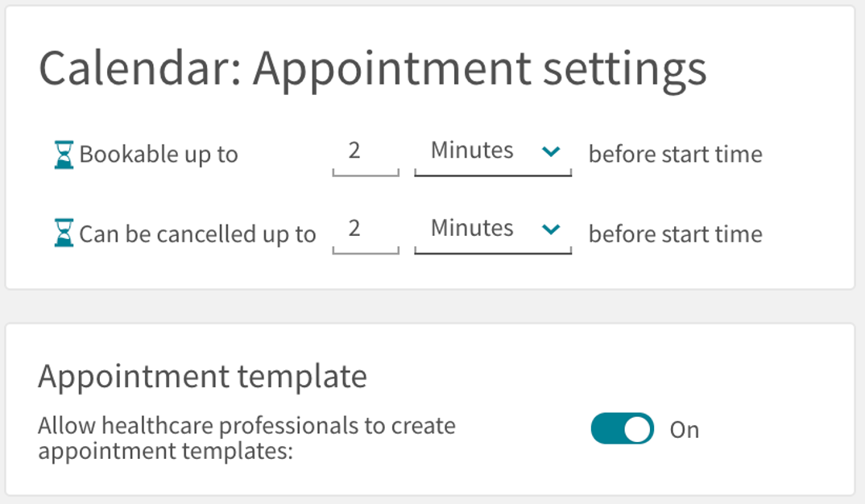Click the On label beside the template switch

pyautogui.click(x=685, y=430)
